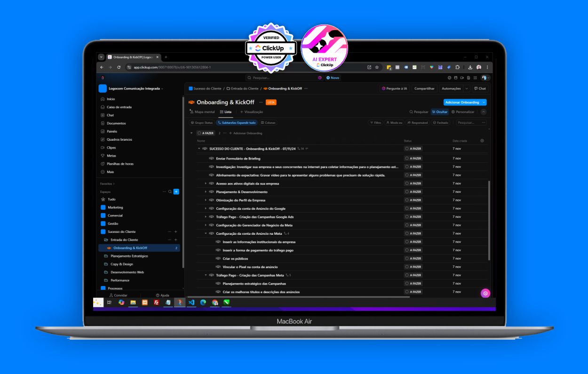The height and width of the screenshot is (374, 588).
Task: Collapse Configuração da conta de Anúncio na Meta
Action: [x=206, y=233]
